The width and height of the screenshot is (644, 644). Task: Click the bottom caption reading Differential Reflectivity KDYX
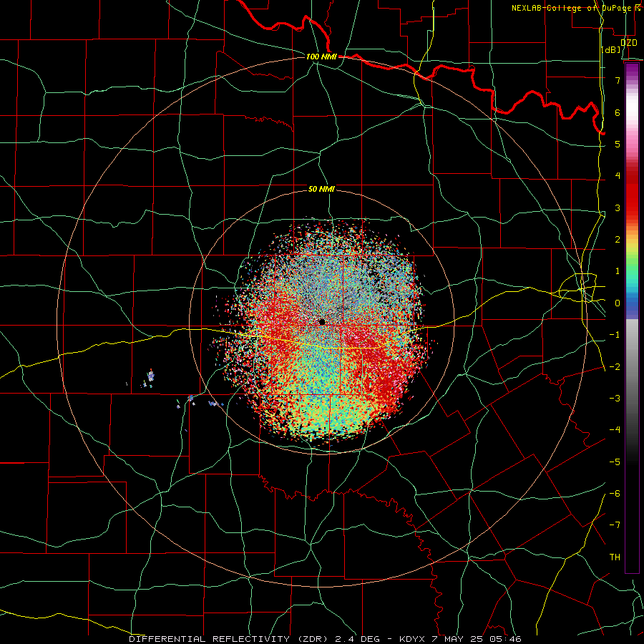tap(325, 639)
